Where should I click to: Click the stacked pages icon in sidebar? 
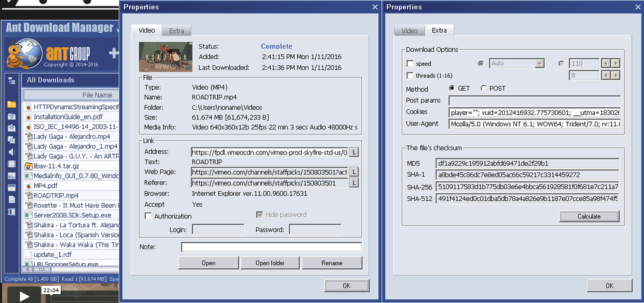pyautogui.click(x=11, y=140)
